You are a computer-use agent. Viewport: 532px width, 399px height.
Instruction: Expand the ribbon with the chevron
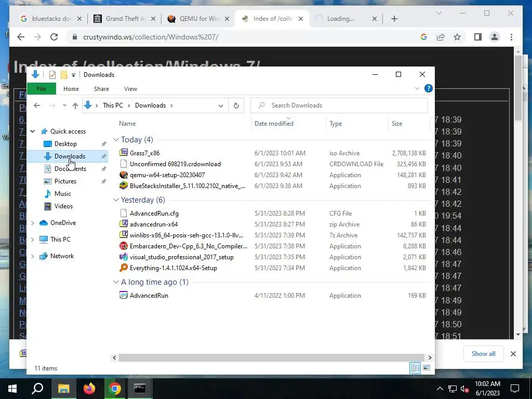click(x=417, y=88)
